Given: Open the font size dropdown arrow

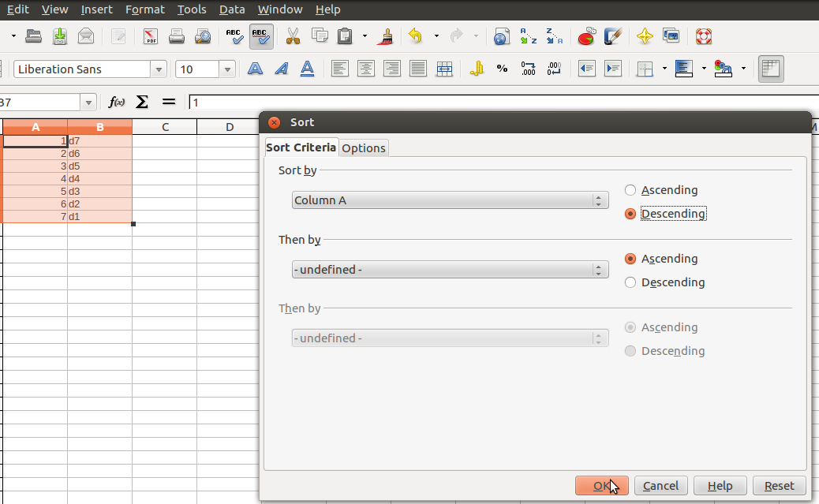Looking at the screenshot, I should (227, 69).
